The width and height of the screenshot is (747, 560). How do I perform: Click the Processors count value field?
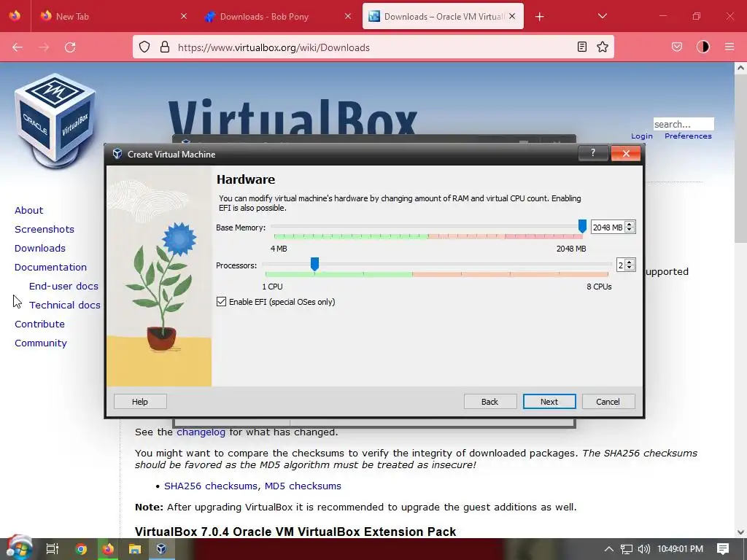tap(621, 265)
